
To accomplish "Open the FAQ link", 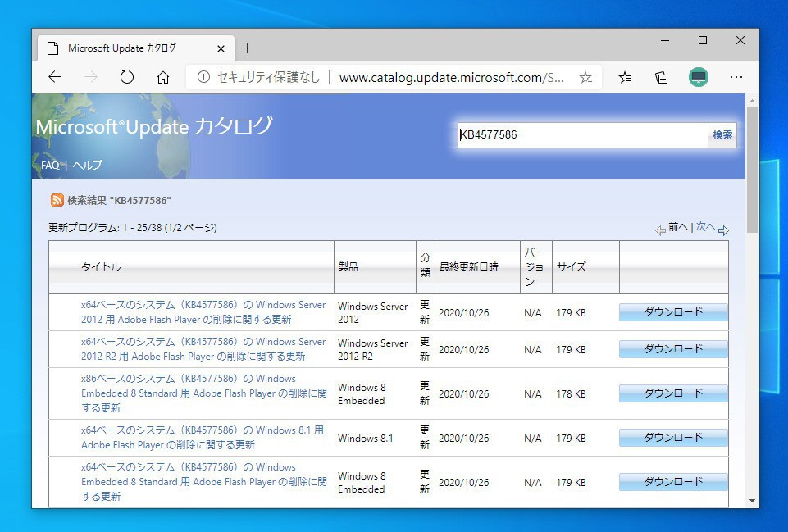I will (x=50, y=166).
